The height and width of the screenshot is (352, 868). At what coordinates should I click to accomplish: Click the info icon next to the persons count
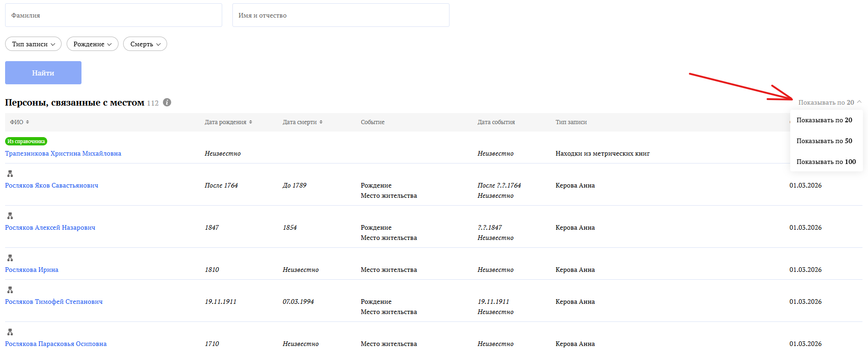(167, 102)
